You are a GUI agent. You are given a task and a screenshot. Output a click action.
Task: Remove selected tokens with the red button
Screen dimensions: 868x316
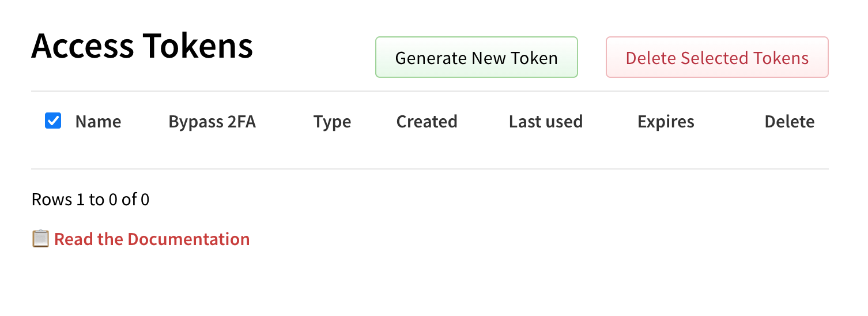coord(717,58)
